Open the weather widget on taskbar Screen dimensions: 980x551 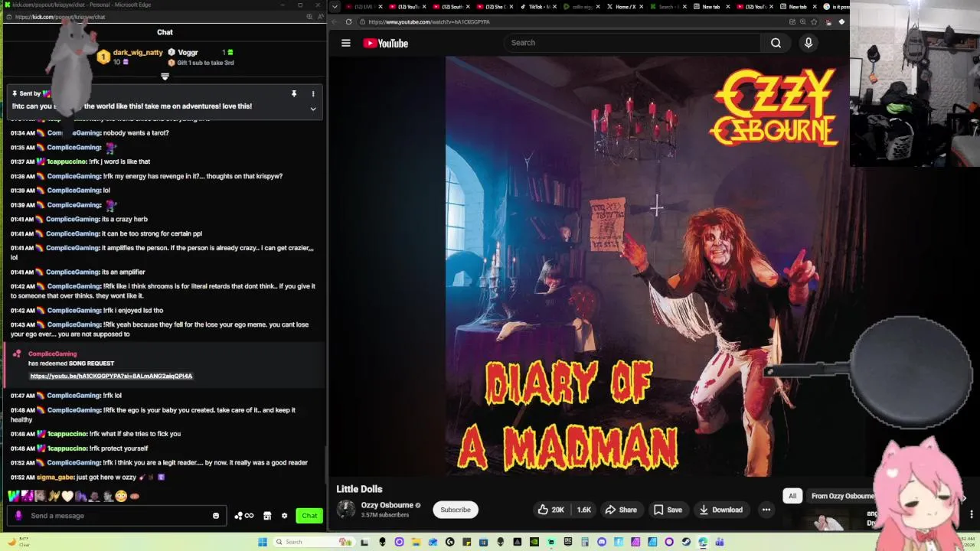coord(17,542)
